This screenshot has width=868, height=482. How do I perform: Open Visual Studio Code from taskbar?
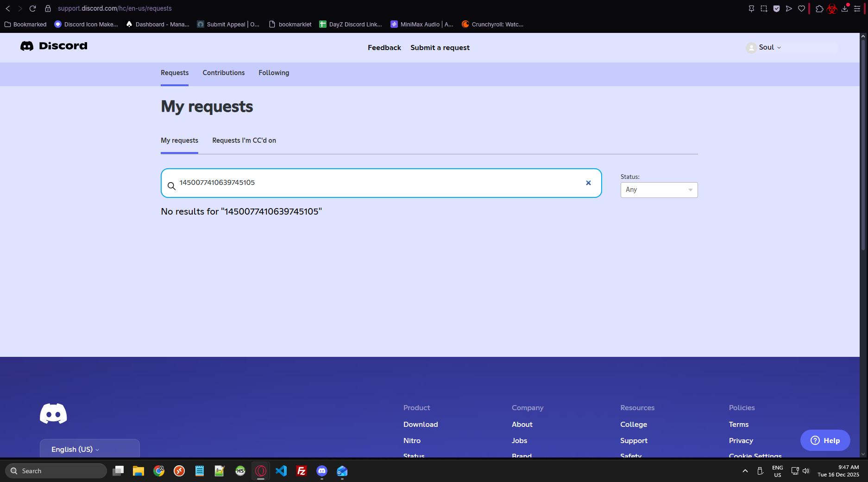(281, 471)
